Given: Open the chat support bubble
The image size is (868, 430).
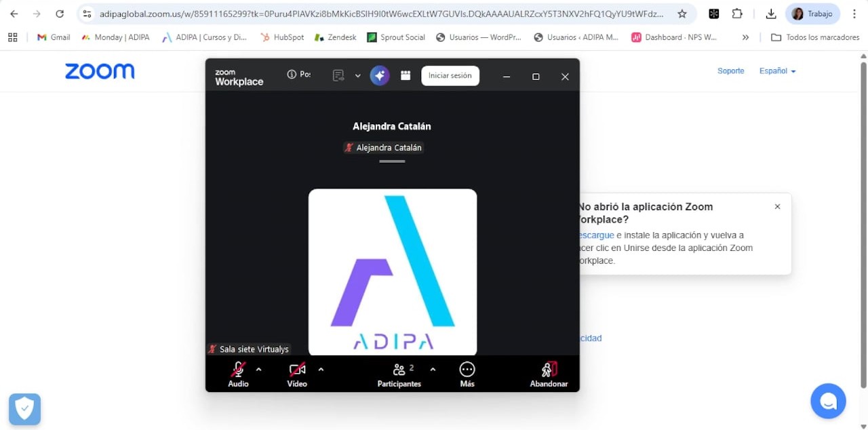Looking at the screenshot, I should tap(828, 401).
